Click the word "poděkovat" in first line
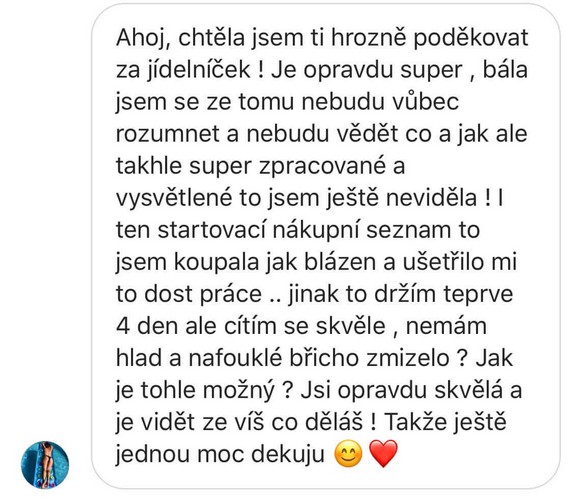Screen dimensions: 577x500 pos(471,38)
